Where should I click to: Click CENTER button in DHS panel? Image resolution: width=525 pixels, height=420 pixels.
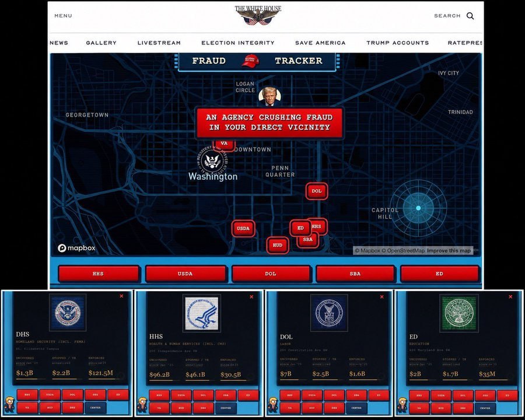(96, 408)
